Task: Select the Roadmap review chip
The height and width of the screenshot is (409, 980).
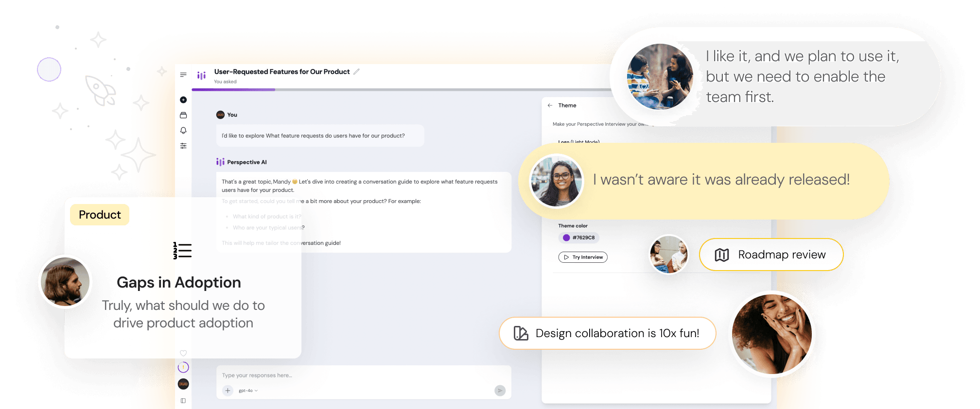Action: [x=771, y=255]
